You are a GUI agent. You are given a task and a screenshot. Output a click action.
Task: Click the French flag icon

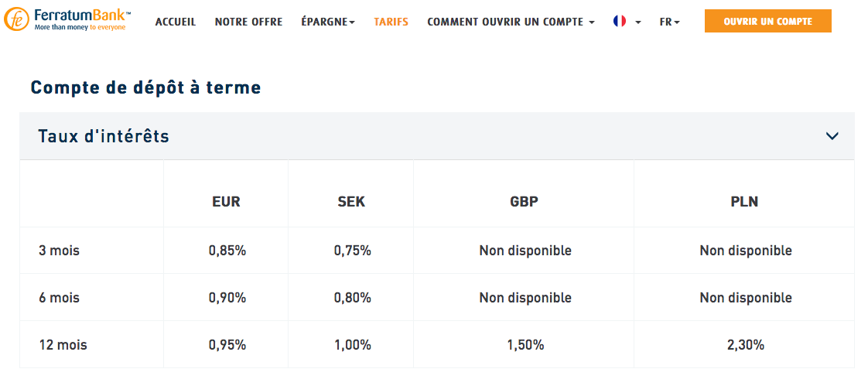point(620,22)
